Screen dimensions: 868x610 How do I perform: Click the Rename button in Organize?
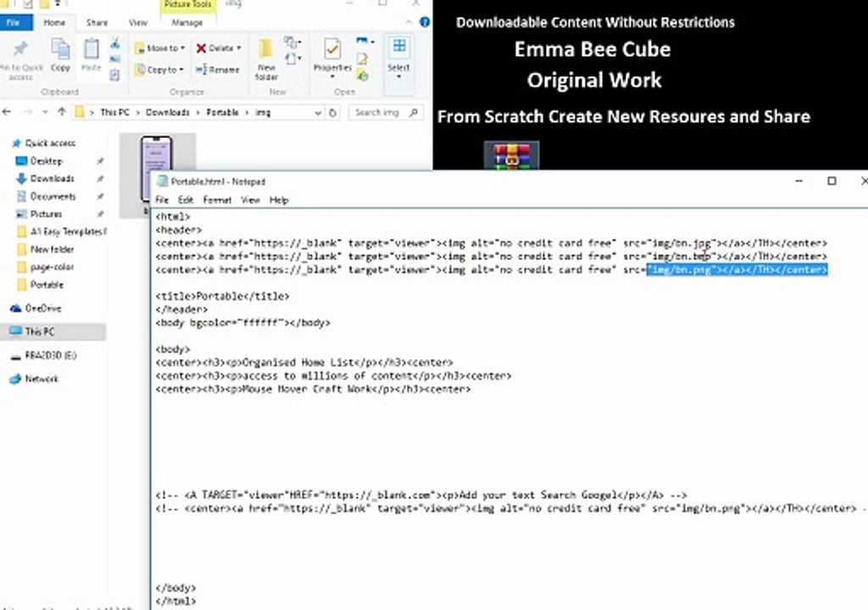tap(217, 69)
